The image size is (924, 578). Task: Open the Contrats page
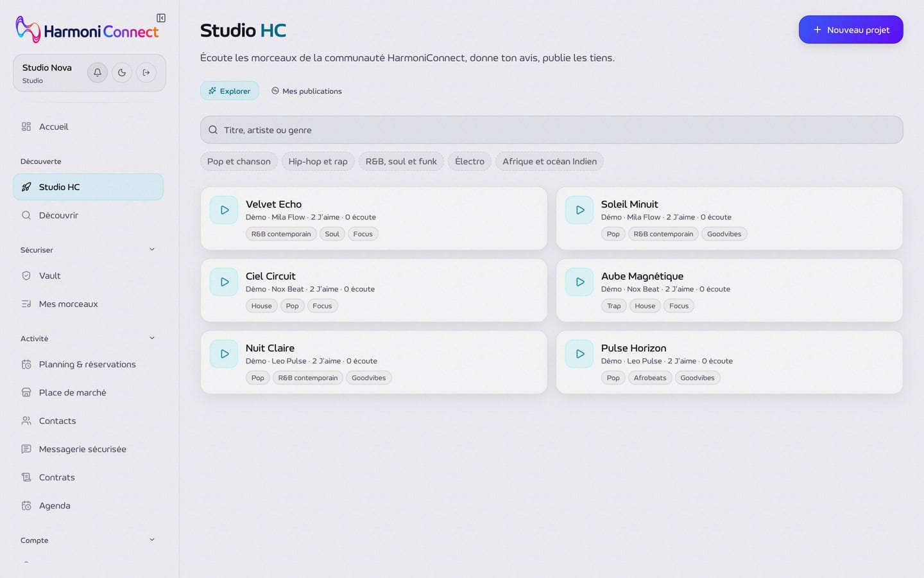pos(88,477)
